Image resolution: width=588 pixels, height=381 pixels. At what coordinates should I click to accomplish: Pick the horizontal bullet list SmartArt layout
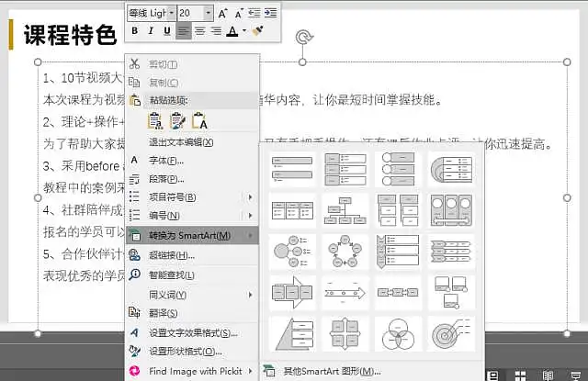(292, 210)
